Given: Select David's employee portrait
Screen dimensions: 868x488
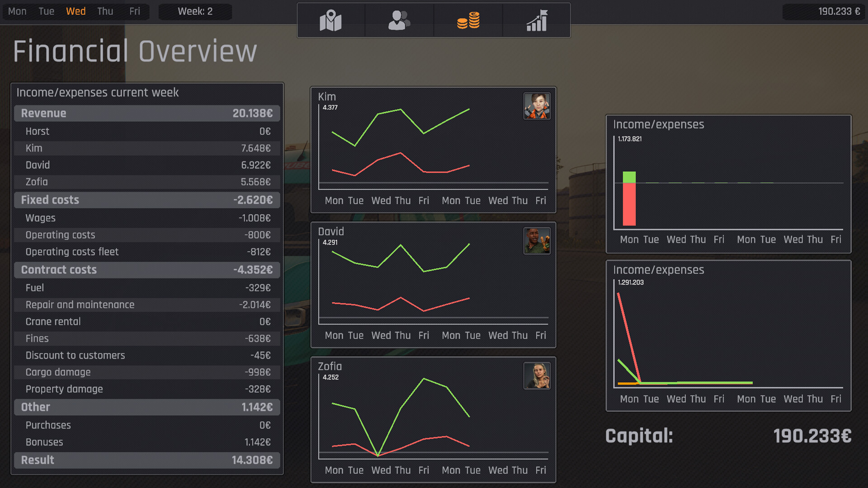Looking at the screenshot, I should 537,241.
